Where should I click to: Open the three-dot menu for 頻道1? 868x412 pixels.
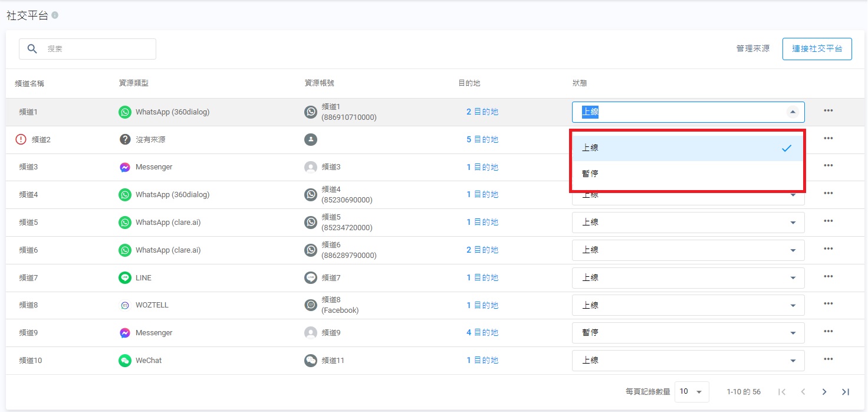pyautogui.click(x=828, y=111)
